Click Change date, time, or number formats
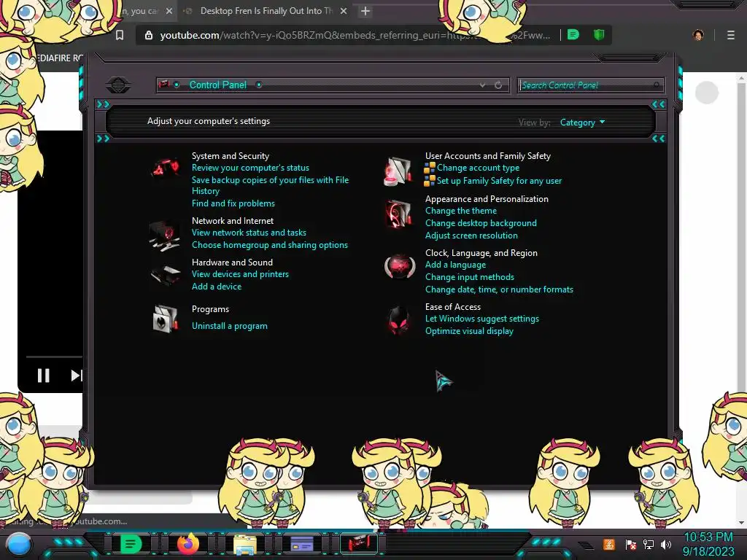Screen dimensions: 747x560 click(x=499, y=289)
